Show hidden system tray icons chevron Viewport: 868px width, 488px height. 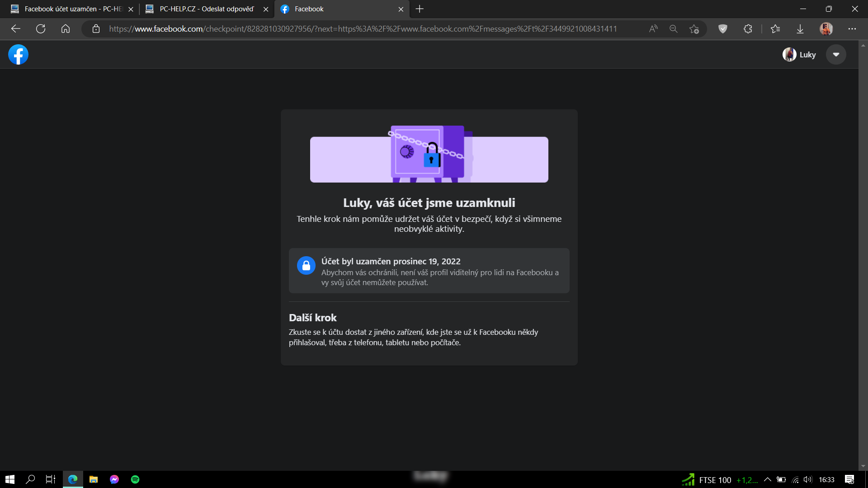(768, 479)
